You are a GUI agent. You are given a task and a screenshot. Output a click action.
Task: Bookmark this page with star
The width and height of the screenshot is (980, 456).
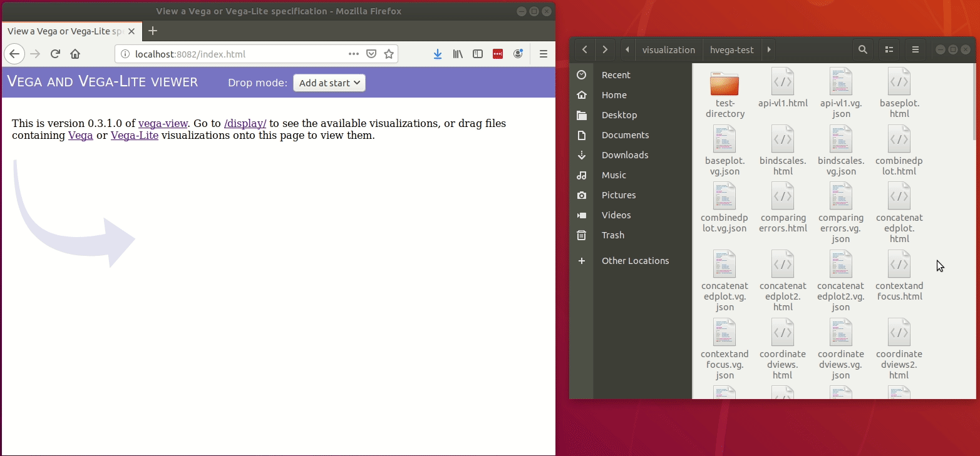tap(389, 54)
